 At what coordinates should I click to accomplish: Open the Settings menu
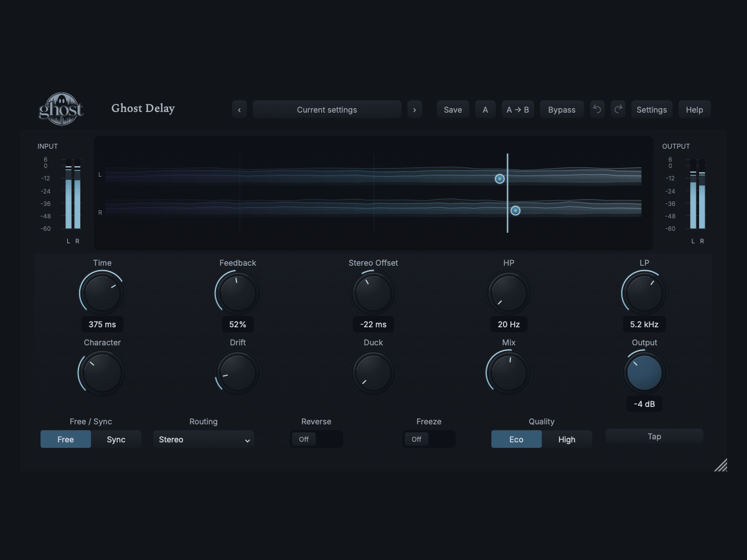(652, 110)
